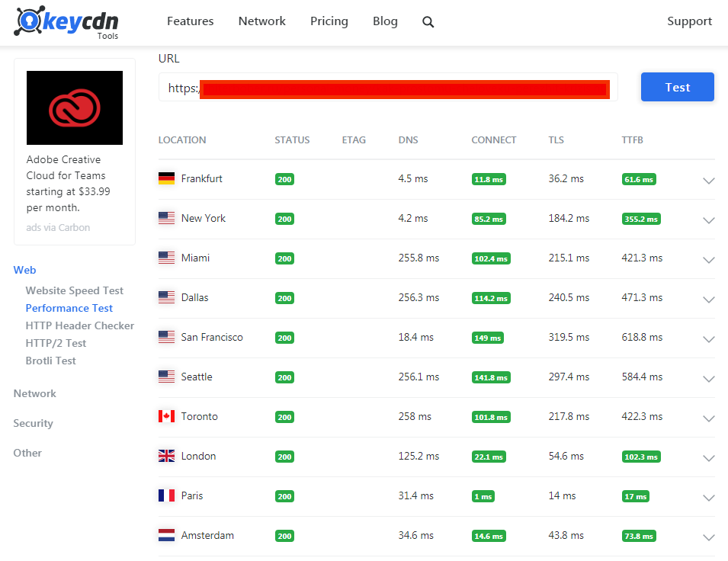Click the KeyCDN Tools logo
Image resolution: width=728 pixels, height=561 pixels.
coord(66,22)
